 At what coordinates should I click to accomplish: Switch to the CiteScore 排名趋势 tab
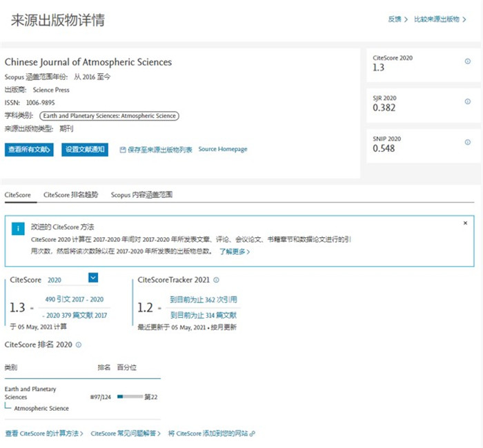coord(71,195)
